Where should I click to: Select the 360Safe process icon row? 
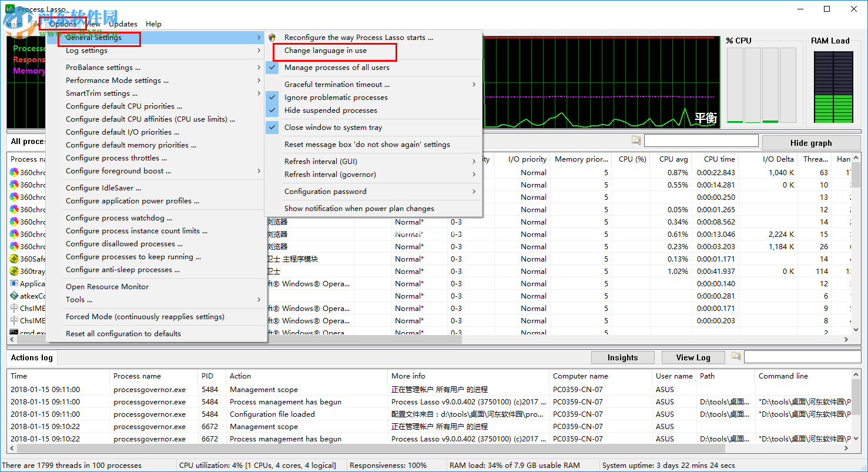[14, 259]
